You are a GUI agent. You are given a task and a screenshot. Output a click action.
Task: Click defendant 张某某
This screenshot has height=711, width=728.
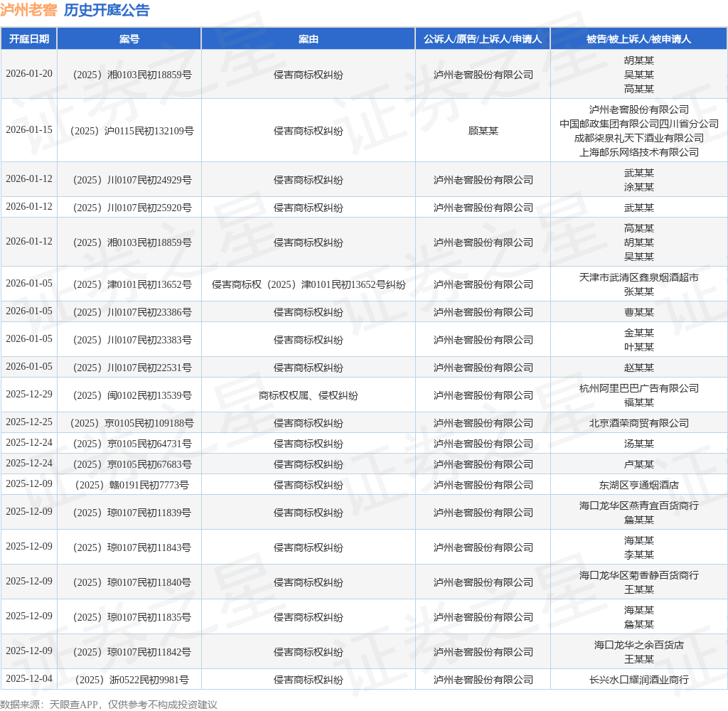(639, 292)
